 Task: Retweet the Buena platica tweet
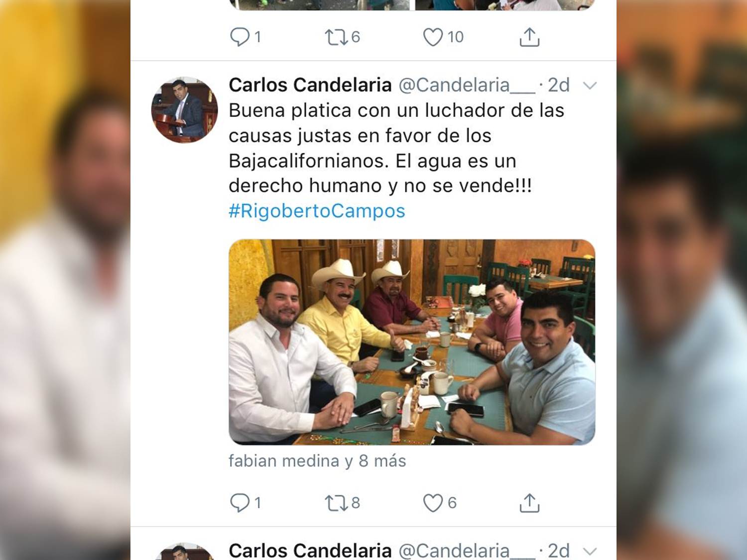tap(342, 503)
